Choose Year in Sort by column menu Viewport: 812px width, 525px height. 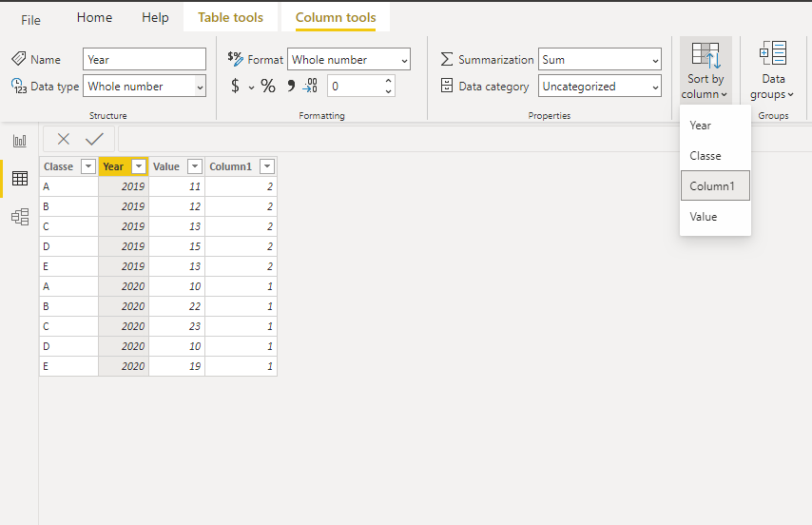(715, 126)
